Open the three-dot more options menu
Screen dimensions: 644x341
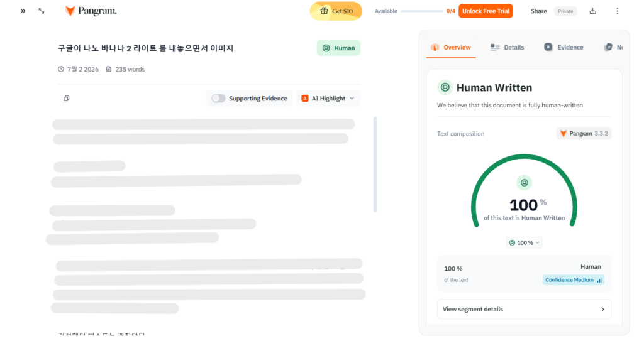click(x=618, y=11)
